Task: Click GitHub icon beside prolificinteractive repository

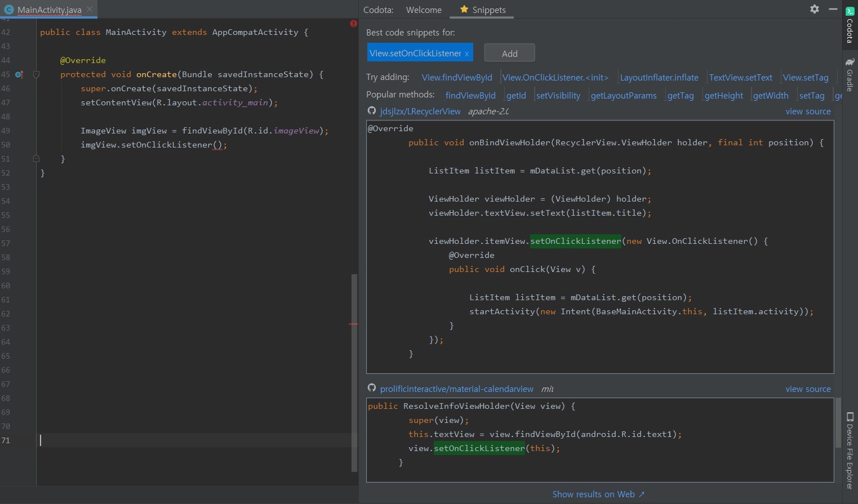Action: coord(371,388)
